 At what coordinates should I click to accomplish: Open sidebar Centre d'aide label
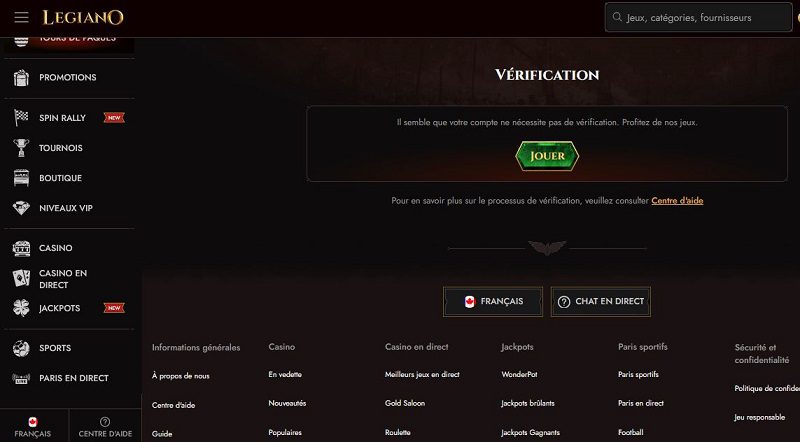[x=105, y=434]
